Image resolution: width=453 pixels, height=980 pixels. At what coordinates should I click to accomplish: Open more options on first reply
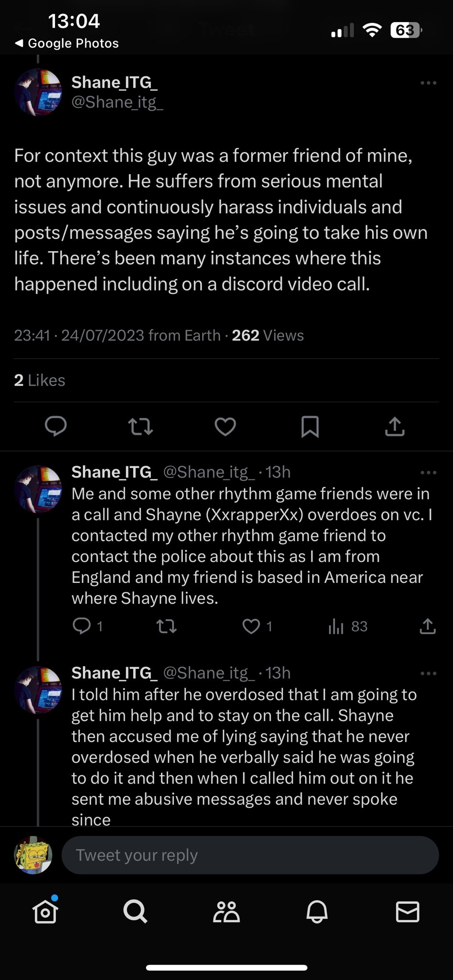click(428, 473)
